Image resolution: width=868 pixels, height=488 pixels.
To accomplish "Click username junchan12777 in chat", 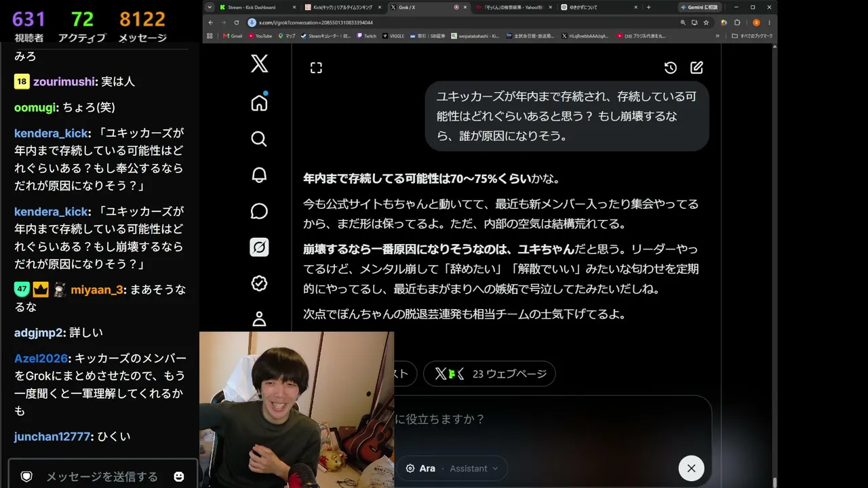I will pyautogui.click(x=52, y=436).
